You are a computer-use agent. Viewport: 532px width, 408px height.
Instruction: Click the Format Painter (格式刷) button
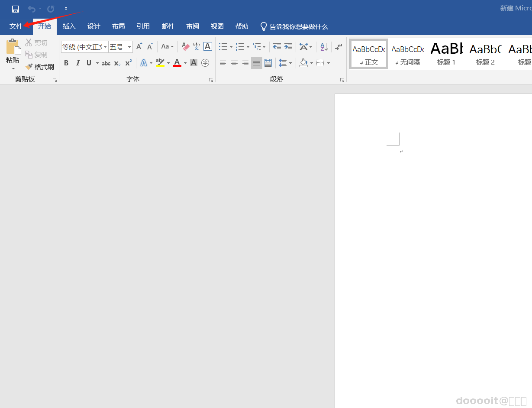[40, 67]
